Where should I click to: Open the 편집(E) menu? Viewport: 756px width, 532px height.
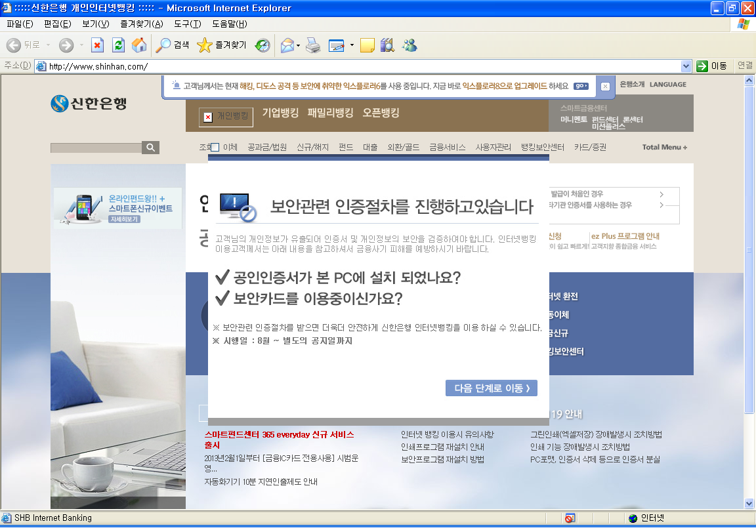point(57,24)
